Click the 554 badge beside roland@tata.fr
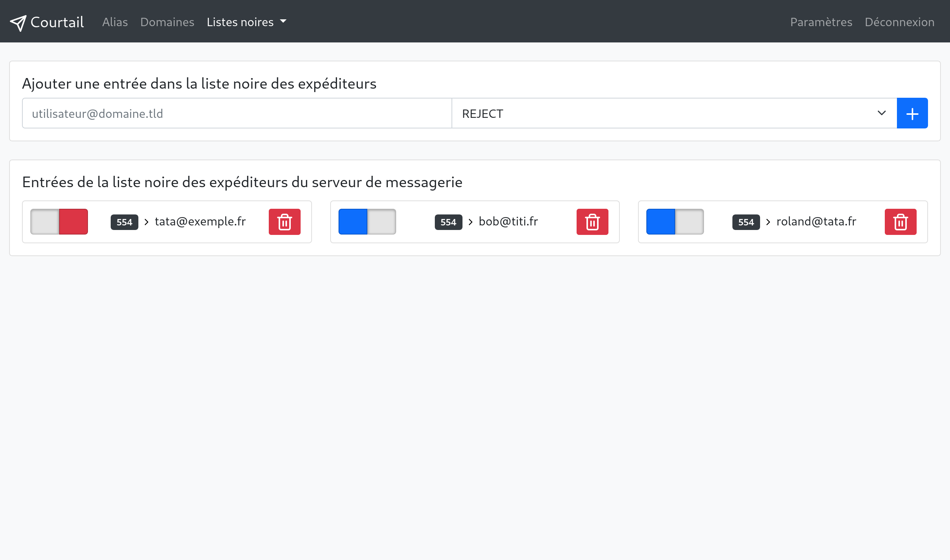This screenshot has width=950, height=560. click(x=746, y=222)
